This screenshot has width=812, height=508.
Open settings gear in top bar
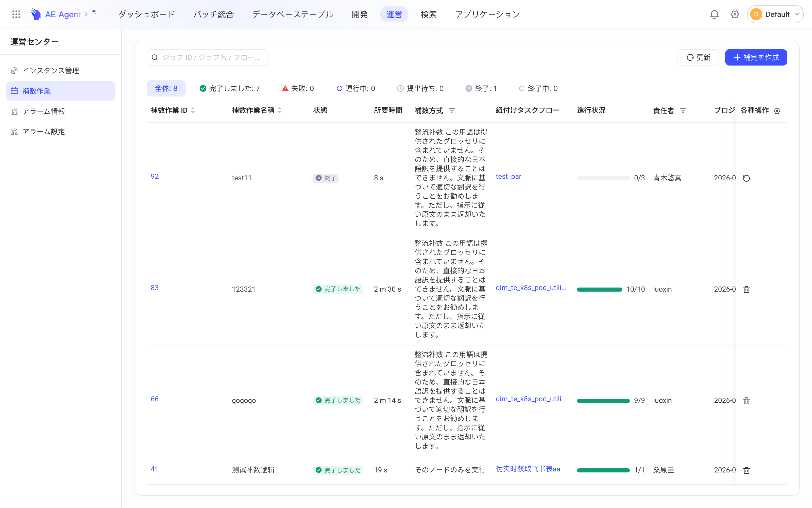(x=735, y=14)
